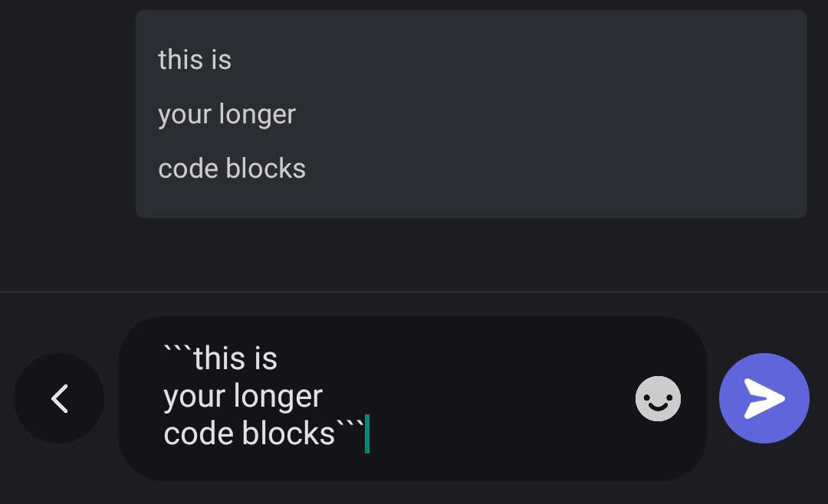Click the divider line above the message bar
Screen dimensions: 828x504
tap(414, 292)
